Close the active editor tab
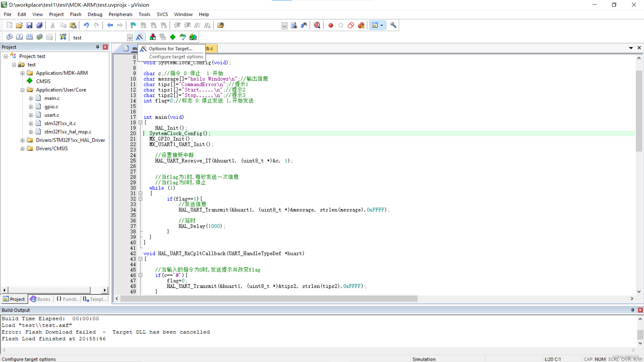Image resolution: width=644 pixels, height=362 pixels. pyautogui.click(x=639, y=48)
